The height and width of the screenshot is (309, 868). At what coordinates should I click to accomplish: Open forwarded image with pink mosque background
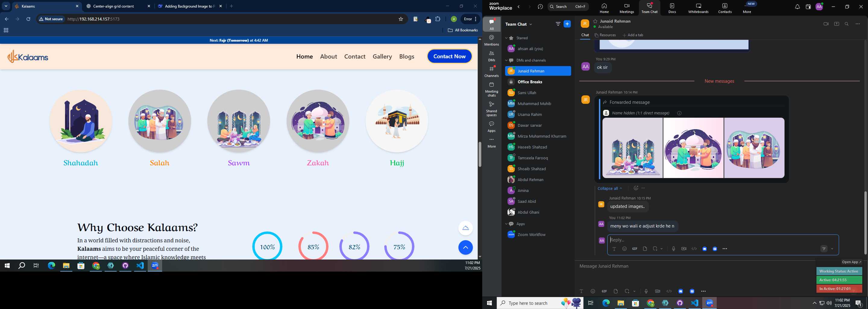[693, 148]
